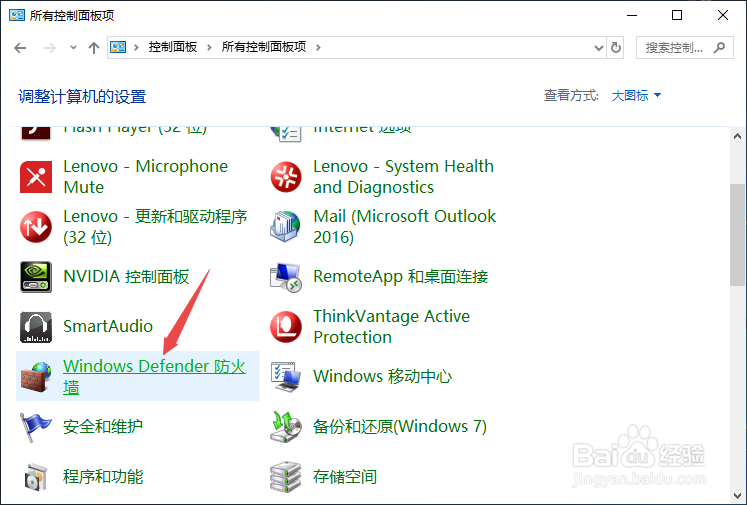Open Lenovo System Health and Diagnostics icon
The height and width of the screenshot is (505, 747).
tap(286, 177)
